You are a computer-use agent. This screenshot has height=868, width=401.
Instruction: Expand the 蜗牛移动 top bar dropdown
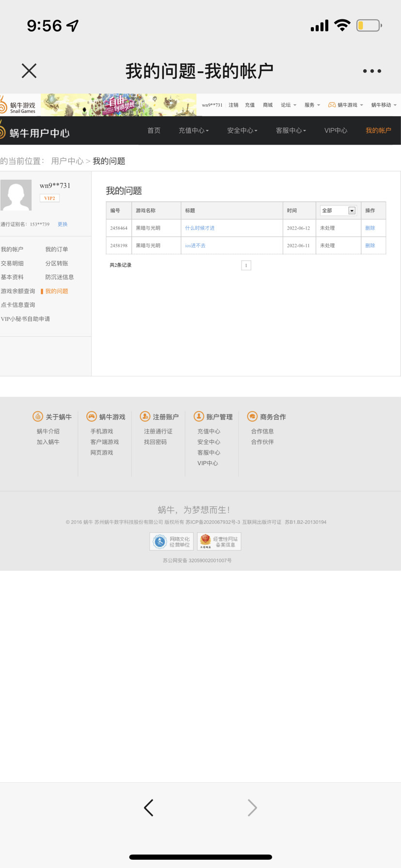click(x=384, y=105)
